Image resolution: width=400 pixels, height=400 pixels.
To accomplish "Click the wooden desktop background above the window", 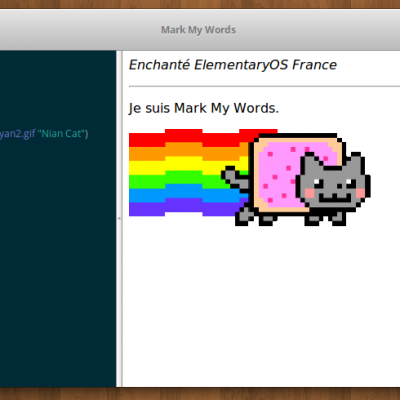I will tap(200, 4).
